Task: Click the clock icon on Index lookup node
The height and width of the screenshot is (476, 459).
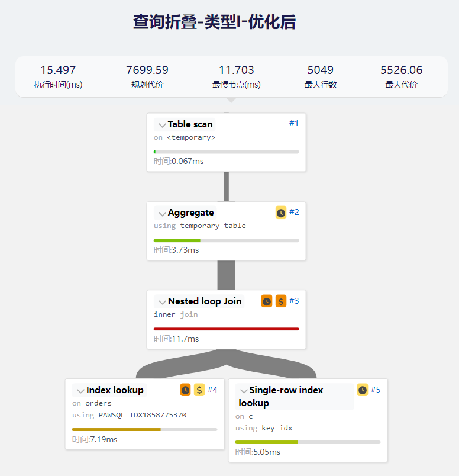Action: 185,390
